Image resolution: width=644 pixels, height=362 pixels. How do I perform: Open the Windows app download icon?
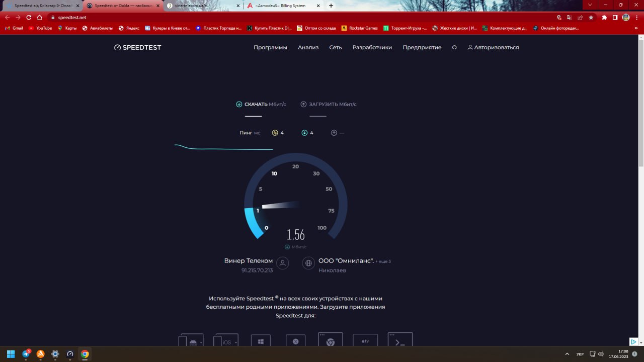pos(261,340)
